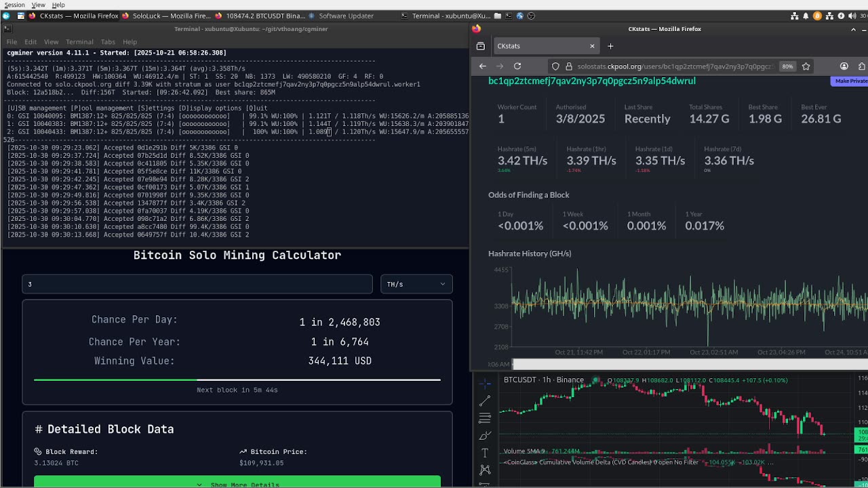This screenshot has height=488, width=868.
Task: Click the Hashrate (5m) 3.42 TH/s value
Action: (522, 161)
